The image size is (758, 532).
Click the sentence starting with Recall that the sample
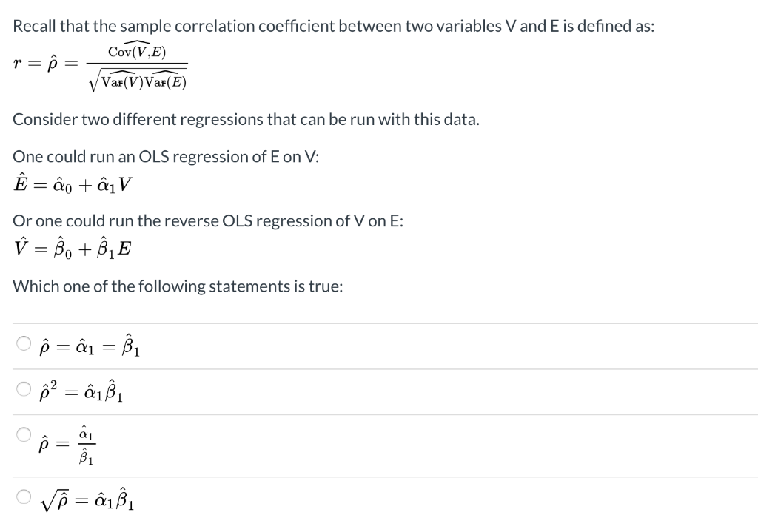point(334,26)
